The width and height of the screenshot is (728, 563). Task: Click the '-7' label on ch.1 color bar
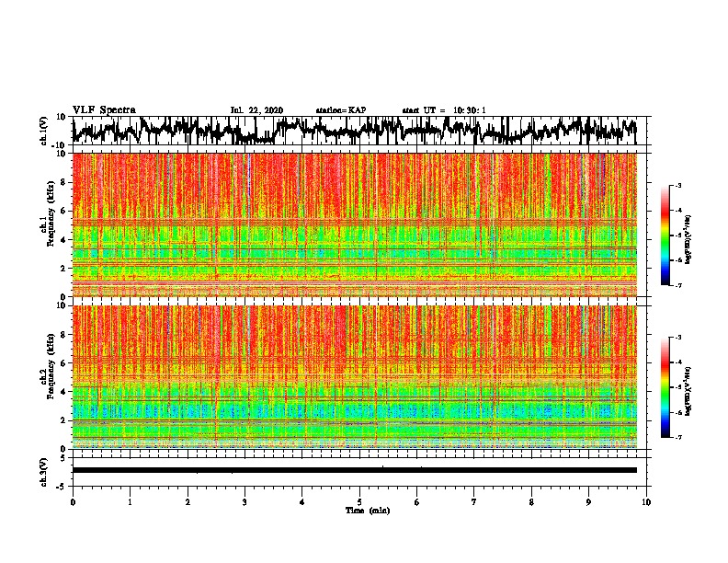(677, 285)
